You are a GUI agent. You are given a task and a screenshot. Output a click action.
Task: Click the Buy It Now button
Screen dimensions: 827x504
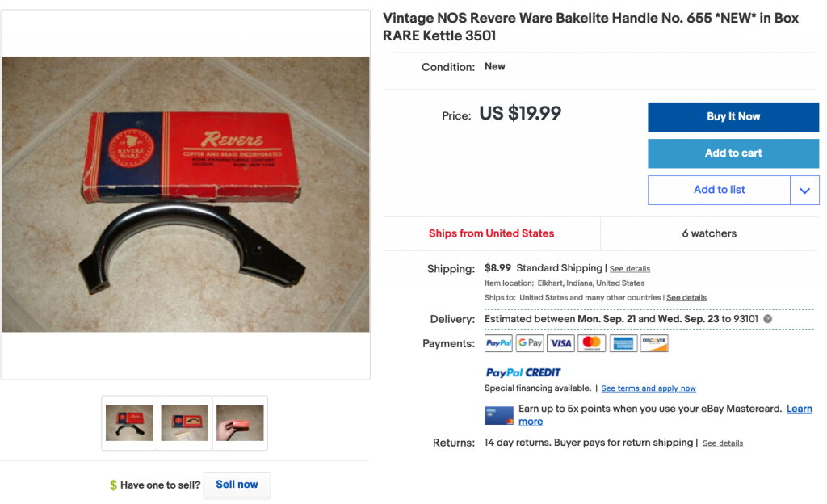[733, 117]
